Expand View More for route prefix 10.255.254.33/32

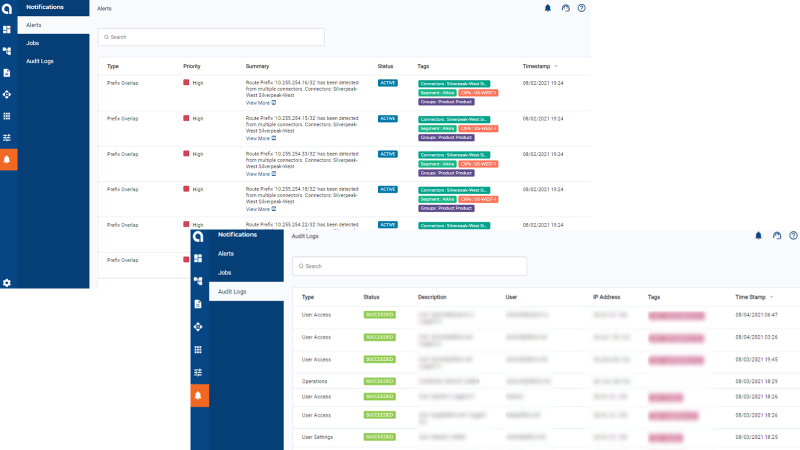[261, 173]
